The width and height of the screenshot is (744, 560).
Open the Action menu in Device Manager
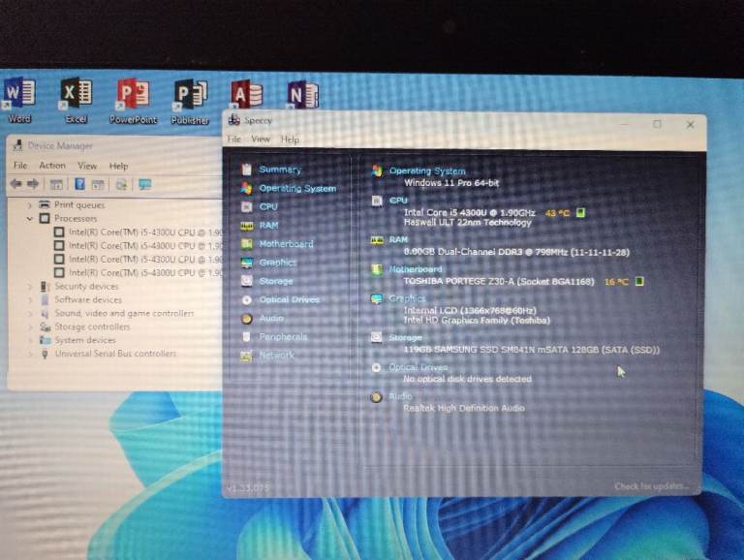click(52, 166)
